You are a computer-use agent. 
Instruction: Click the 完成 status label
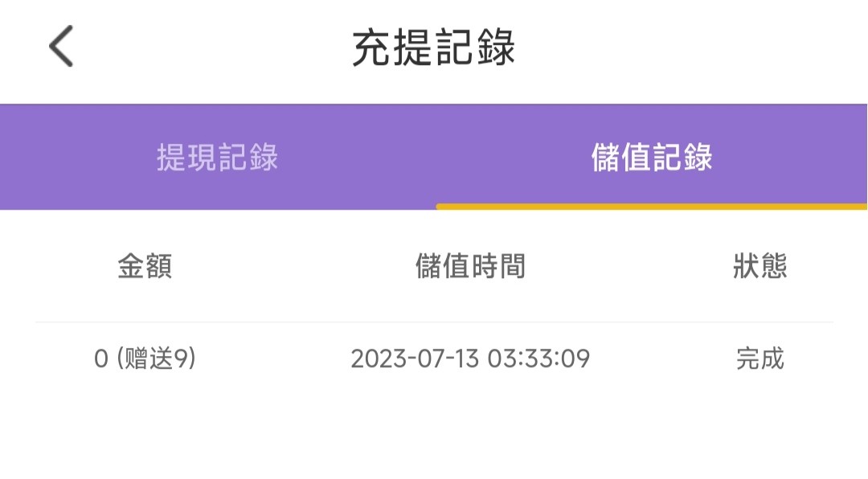pos(759,358)
